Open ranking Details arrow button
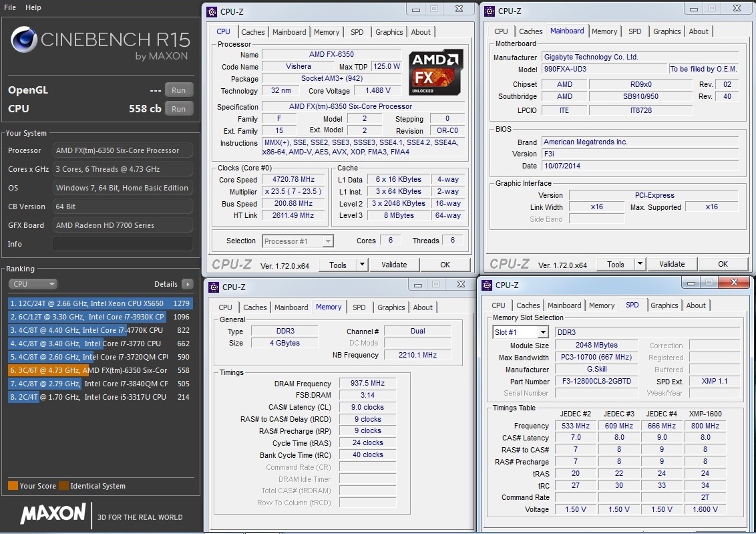 click(x=188, y=284)
